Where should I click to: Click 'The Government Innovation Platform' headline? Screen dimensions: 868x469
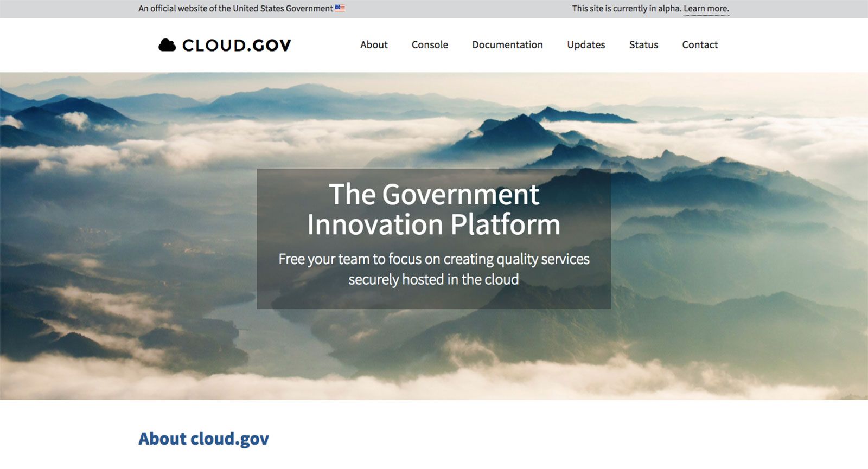[x=434, y=209]
